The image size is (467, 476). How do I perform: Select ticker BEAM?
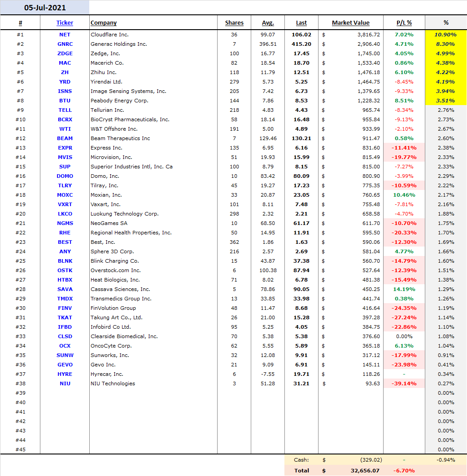pos(65,138)
